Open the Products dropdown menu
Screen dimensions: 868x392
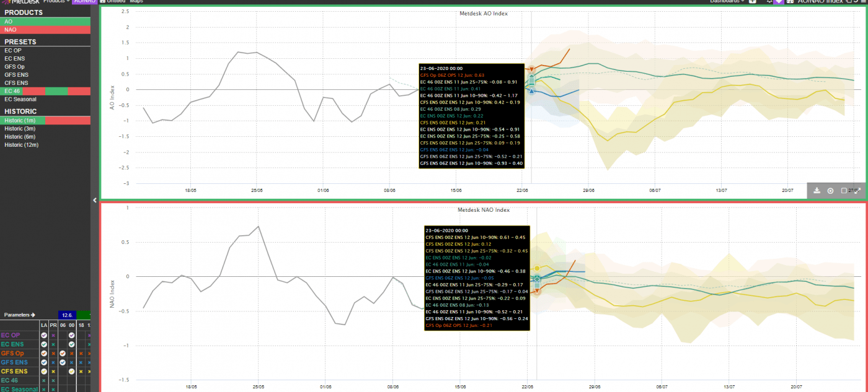coord(56,1)
